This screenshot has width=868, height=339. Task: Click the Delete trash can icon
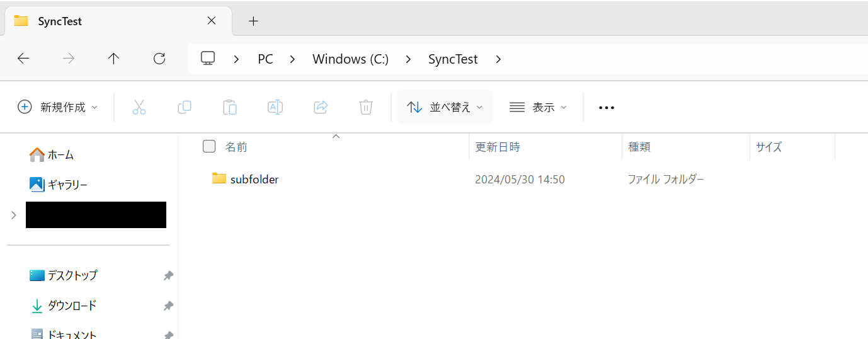click(x=366, y=107)
